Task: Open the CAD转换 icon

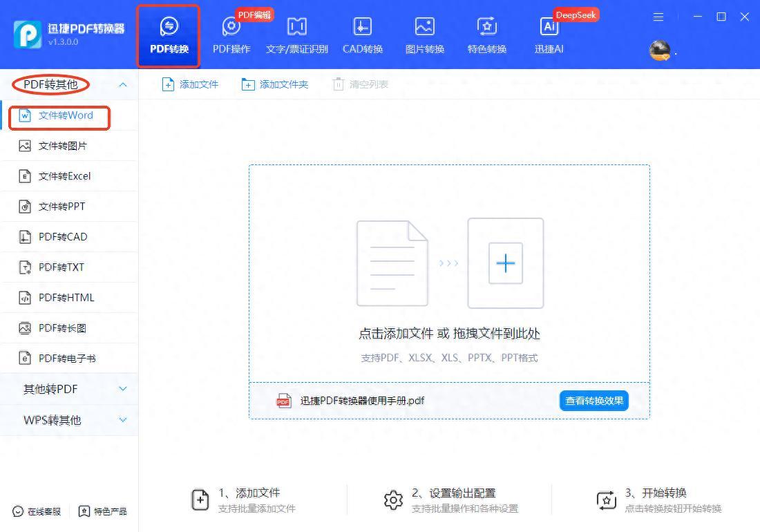Action: click(x=362, y=28)
